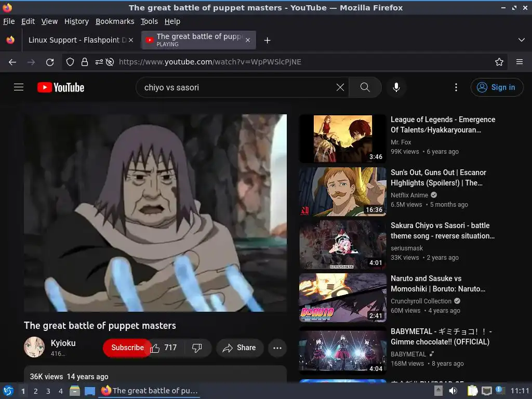The width and height of the screenshot is (532, 399).
Task: Open Escanor Highlights 16:36 thumbnail
Action: 343,192
